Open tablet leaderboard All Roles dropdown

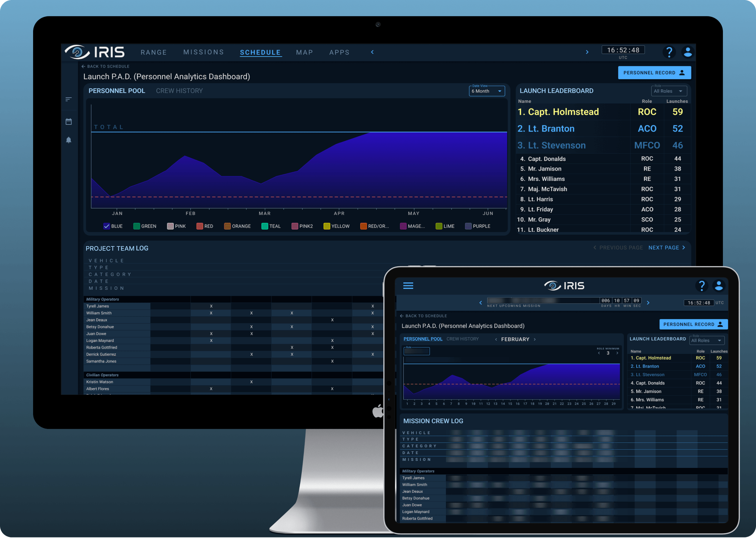click(707, 341)
